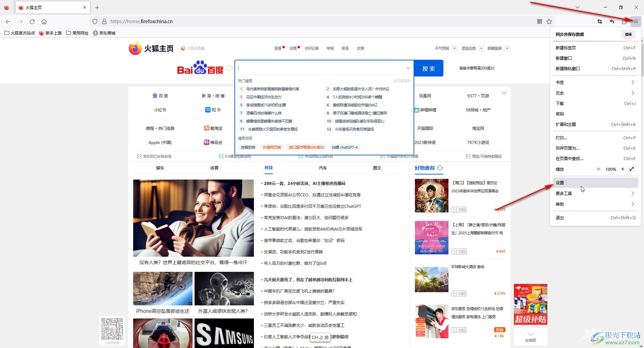Viewport: 644px width, 348px height.
Task: Click the tracking protection shield icon
Action: point(95,21)
